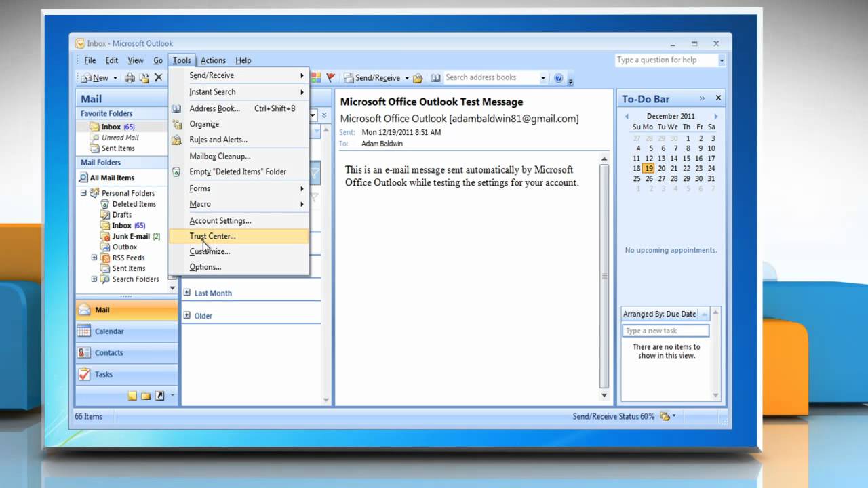Click the reading pane vertical scrollbar
868x488 pixels.
[x=604, y=276]
